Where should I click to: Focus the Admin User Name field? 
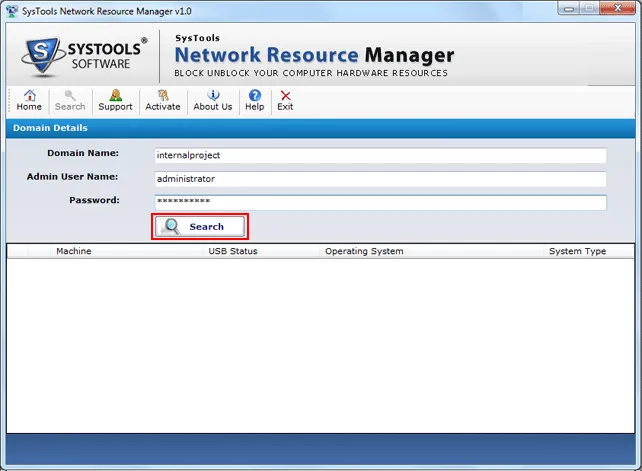[380, 179]
